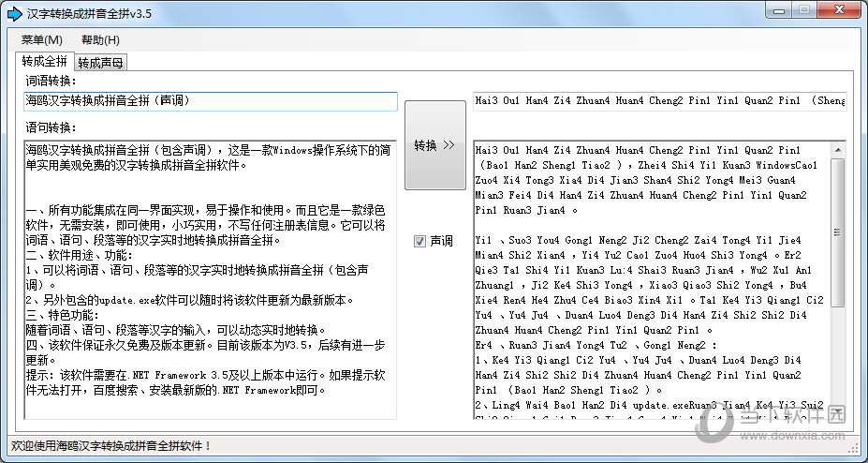Click the blue arrow app icon in title bar
The width and height of the screenshot is (868, 463).
14,14
